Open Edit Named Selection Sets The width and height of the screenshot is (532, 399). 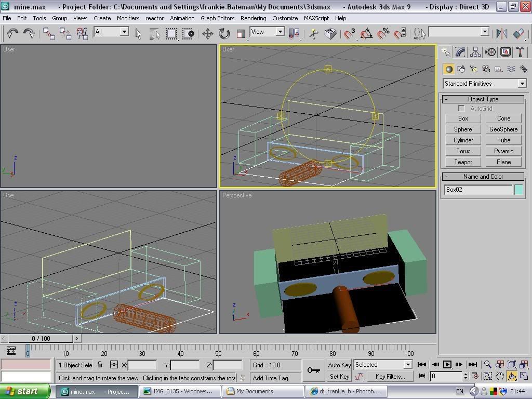coord(419,34)
